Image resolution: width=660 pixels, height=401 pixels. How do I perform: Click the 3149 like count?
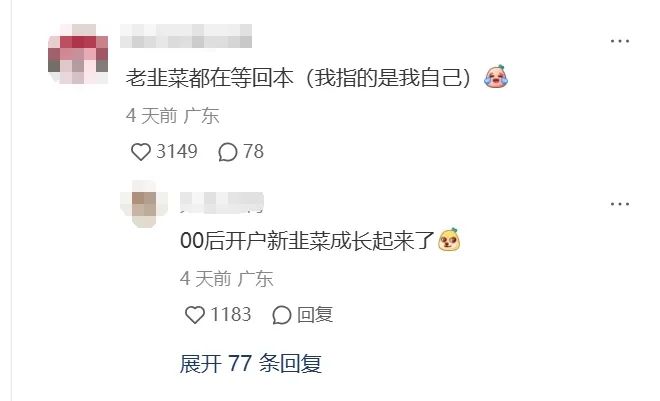click(177, 151)
